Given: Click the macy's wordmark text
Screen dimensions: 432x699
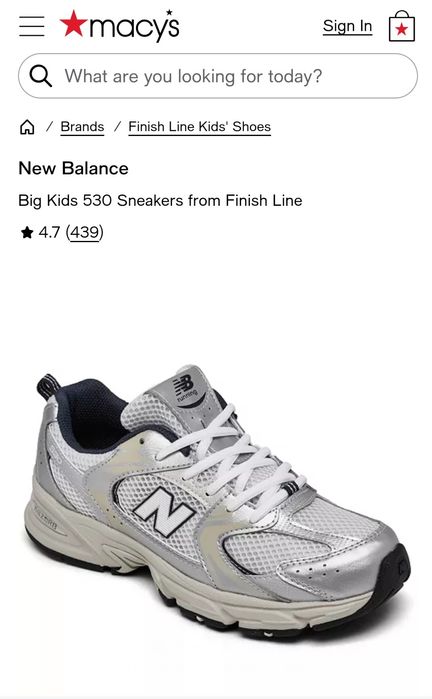Looking at the screenshot, I should [x=135, y=27].
